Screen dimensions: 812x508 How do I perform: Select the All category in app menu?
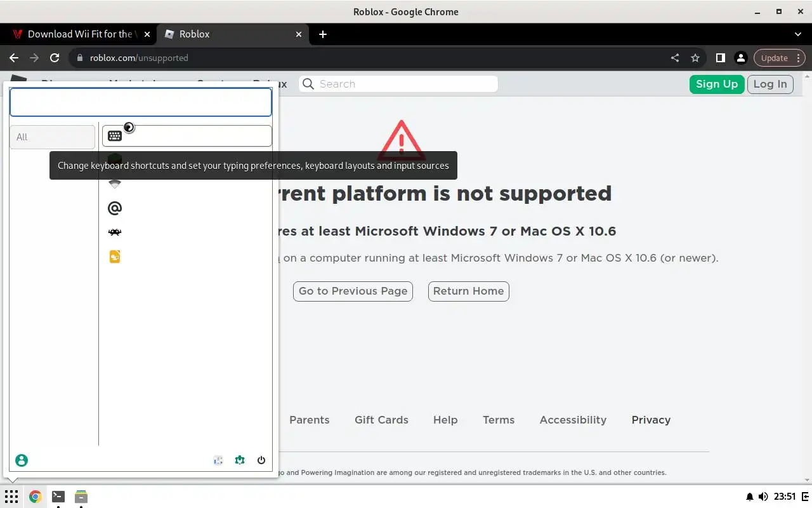click(52, 137)
